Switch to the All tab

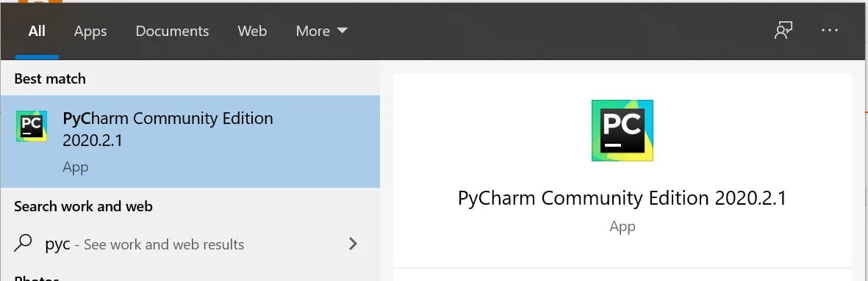click(x=37, y=31)
